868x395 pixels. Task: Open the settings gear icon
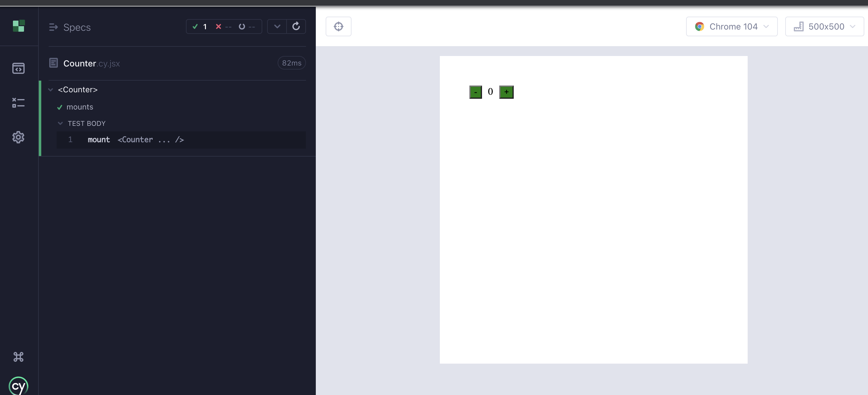point(18,136)
